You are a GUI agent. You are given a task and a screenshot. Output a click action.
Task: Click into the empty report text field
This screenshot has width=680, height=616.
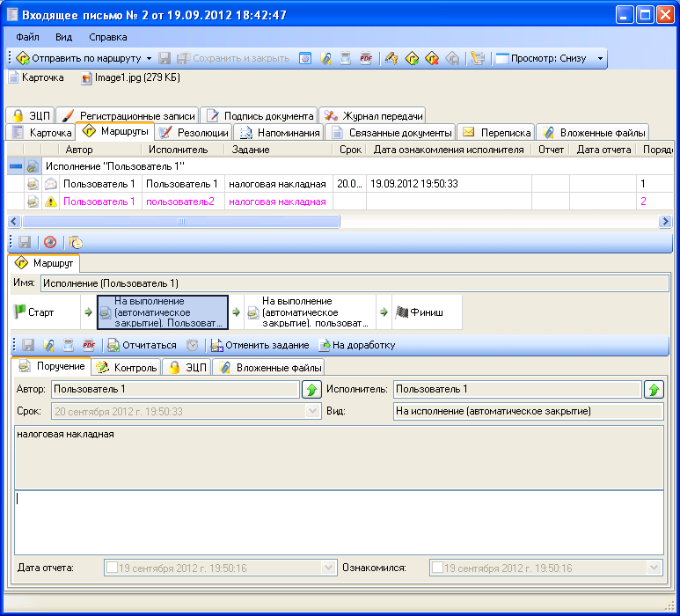(x=339, y=521)
